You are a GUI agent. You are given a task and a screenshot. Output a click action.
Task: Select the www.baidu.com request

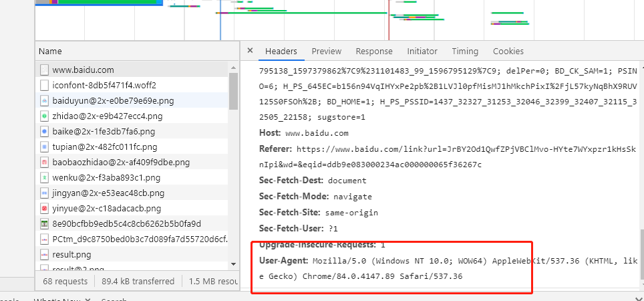pos(133,70)
